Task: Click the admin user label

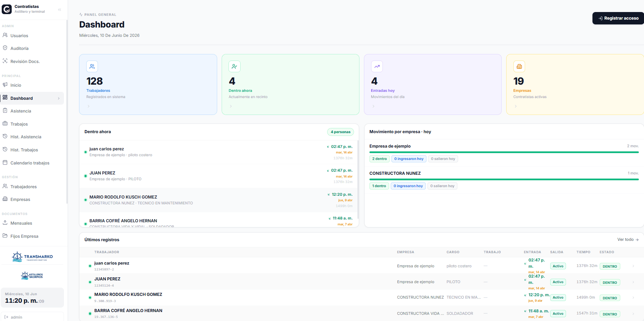Action: point(16,317)
